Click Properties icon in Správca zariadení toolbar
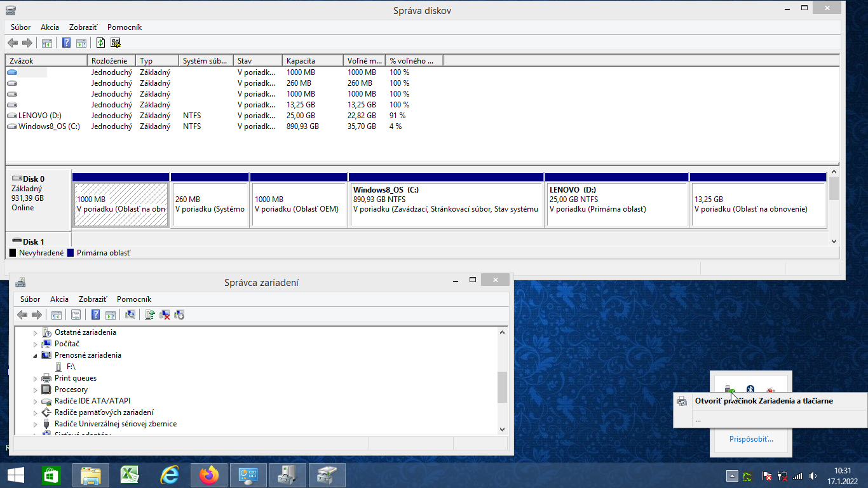Image resolution: width=868 pixels, height=488 pixels. pyautogui.click(x=76, y=315)
